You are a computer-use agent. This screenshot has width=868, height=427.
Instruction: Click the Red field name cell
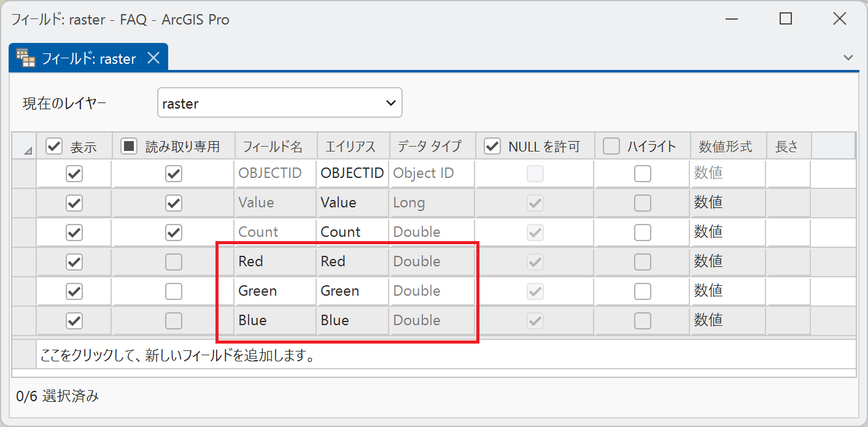pyautogui.click(x=275, y=262)
